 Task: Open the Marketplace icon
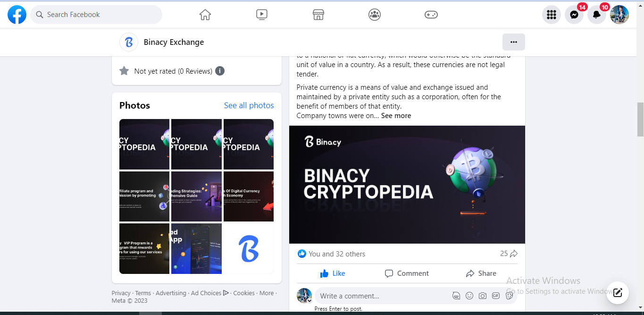click(x=318, y=15)
